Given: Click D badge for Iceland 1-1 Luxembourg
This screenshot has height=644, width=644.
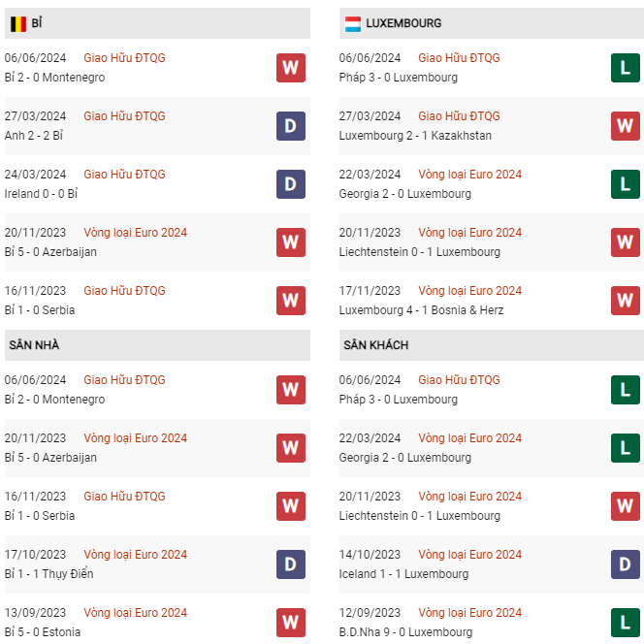Looking at the screenshot, I should pyautogui.click(x=626, y=564).
